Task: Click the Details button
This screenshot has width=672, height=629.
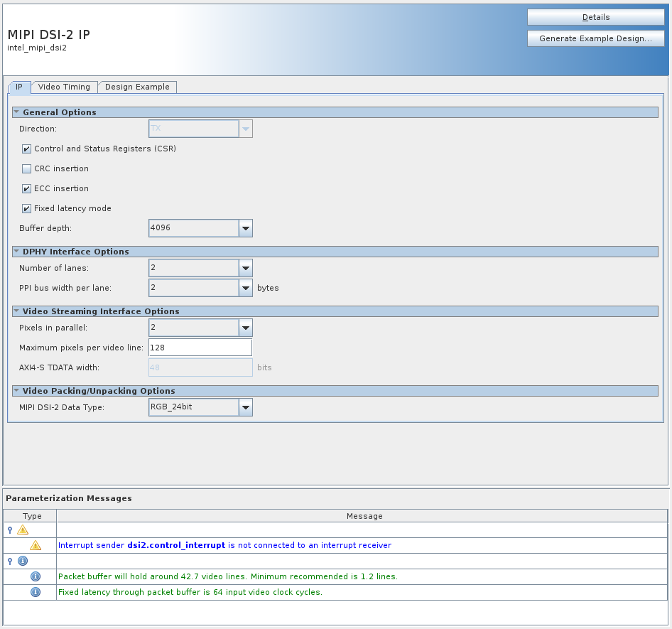Action: [595, 17]
